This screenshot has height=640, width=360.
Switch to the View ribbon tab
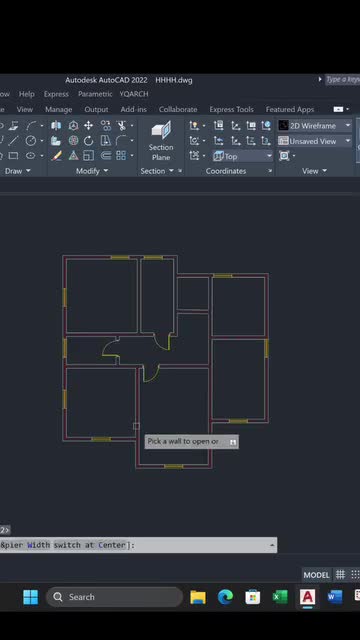pyautogui.click(x=24, y=109)
